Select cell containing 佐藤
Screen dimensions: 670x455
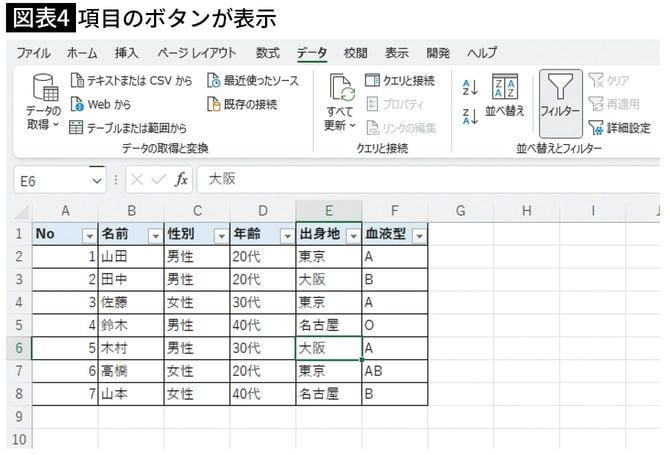[131, 302]
